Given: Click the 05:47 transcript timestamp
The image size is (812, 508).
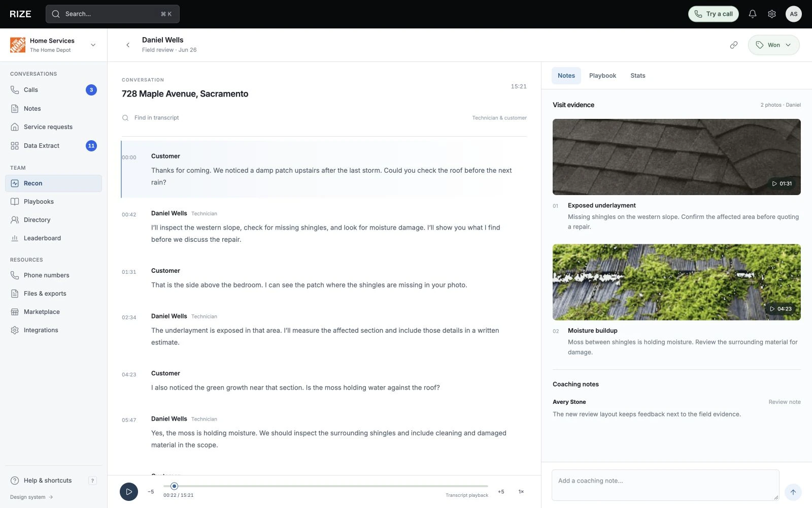Looking at the screenshot, I should pos(129,420).
